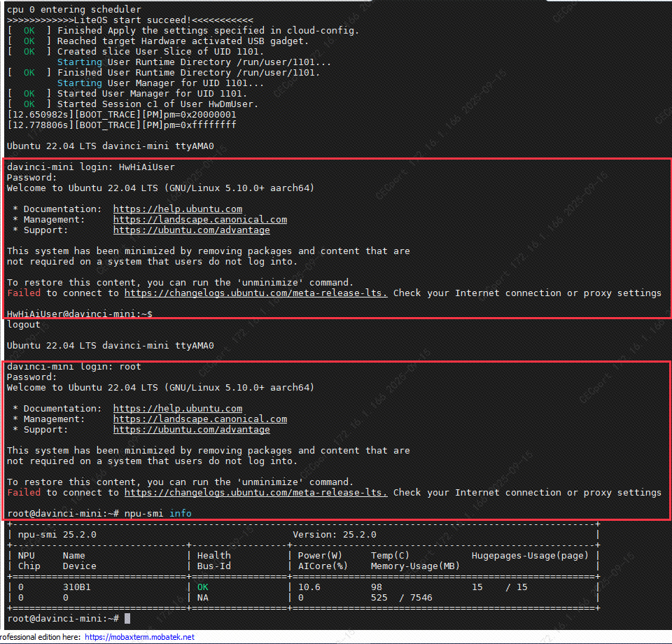This screenshot has height=644, width=672.
Task: Open the ubuntu.com/advantage link under root login
Action: [x=192, y=430]
